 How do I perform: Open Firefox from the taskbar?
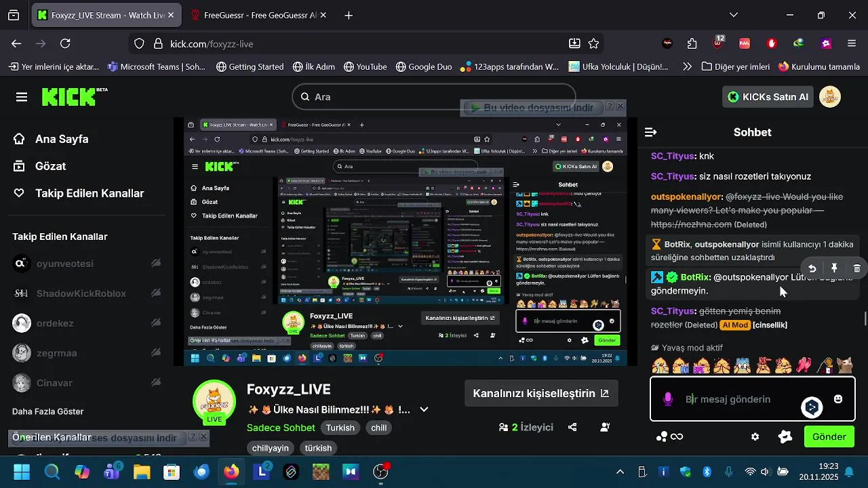232,472
